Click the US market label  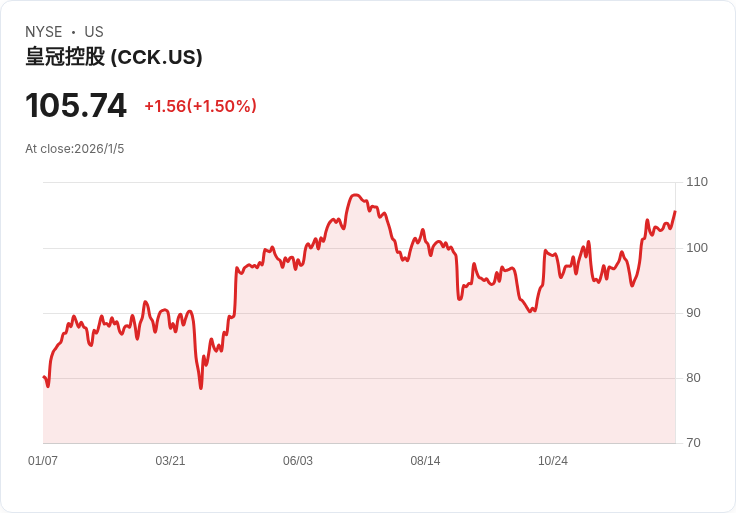click(94, 32)
